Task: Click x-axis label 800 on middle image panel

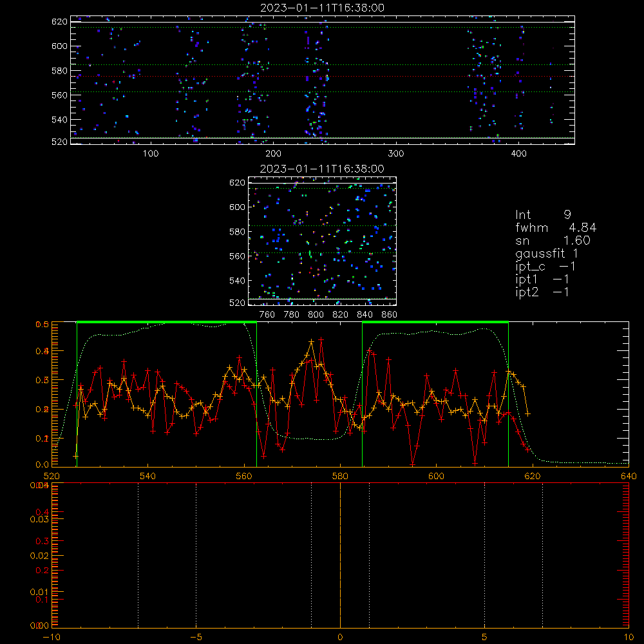Action: click(316, 315)
